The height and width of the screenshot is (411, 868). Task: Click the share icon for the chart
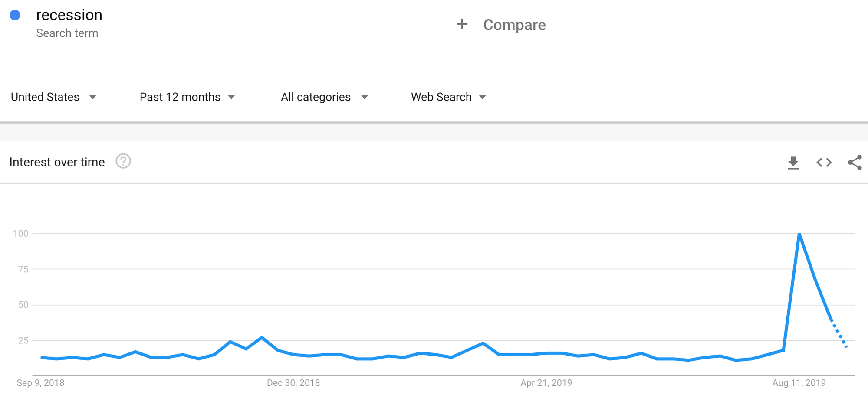tap(855, 163)
